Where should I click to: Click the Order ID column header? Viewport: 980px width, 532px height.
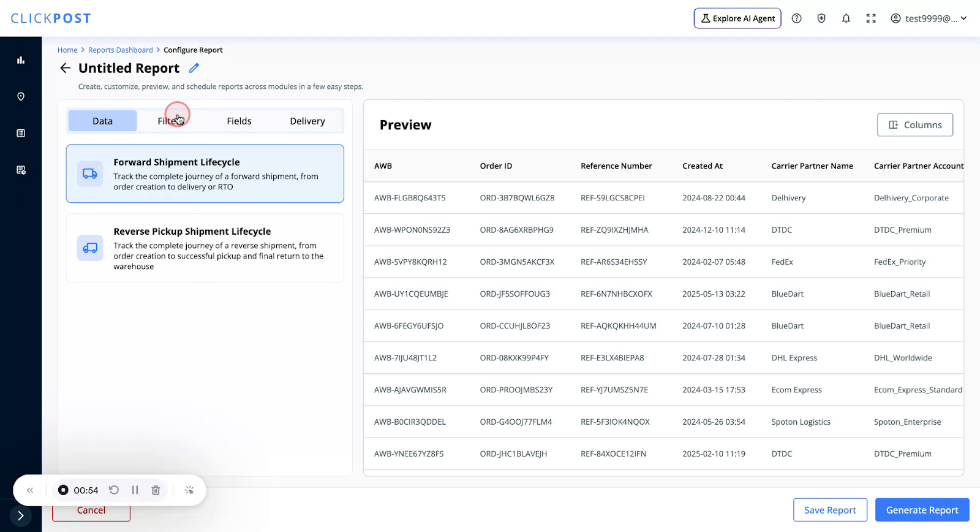pyautogui.click(x=496, y=166)
